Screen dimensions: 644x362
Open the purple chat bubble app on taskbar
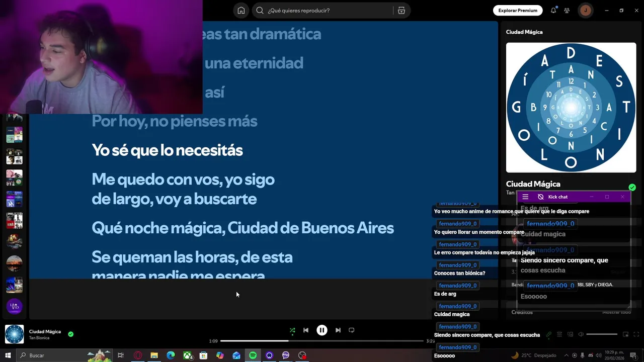click(286, 355)
